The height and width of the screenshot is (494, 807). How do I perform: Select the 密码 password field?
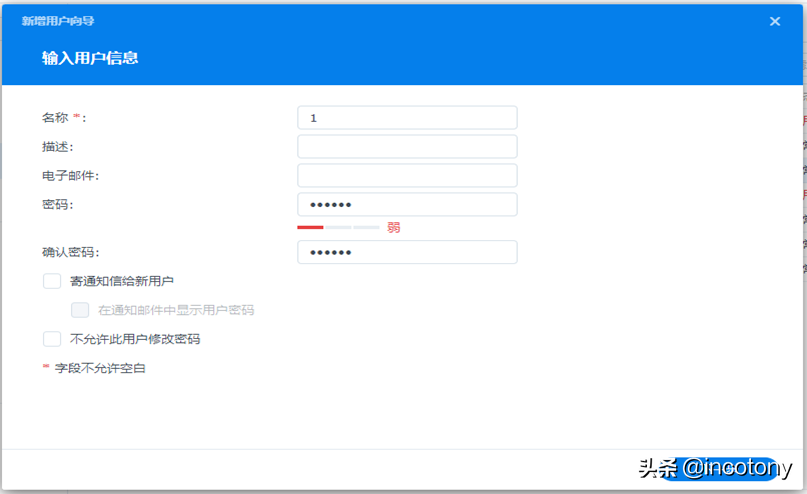(x=407, y=204)
